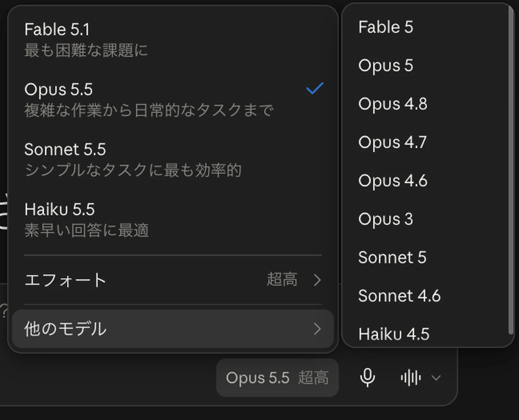Image resolution: width=519 pixels, height=420 pixels.
Task: Choose the Sonnet 5.5 model
Action: (173, 159)
